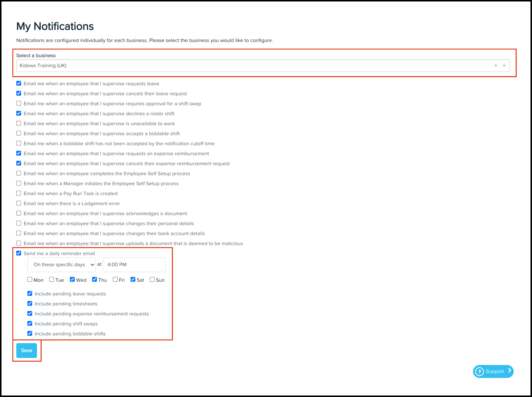Image resolution: width=532 pixels, height=397 pixels.
Task: Uncheck the Wed reminder day
Action: pos(72,280)
